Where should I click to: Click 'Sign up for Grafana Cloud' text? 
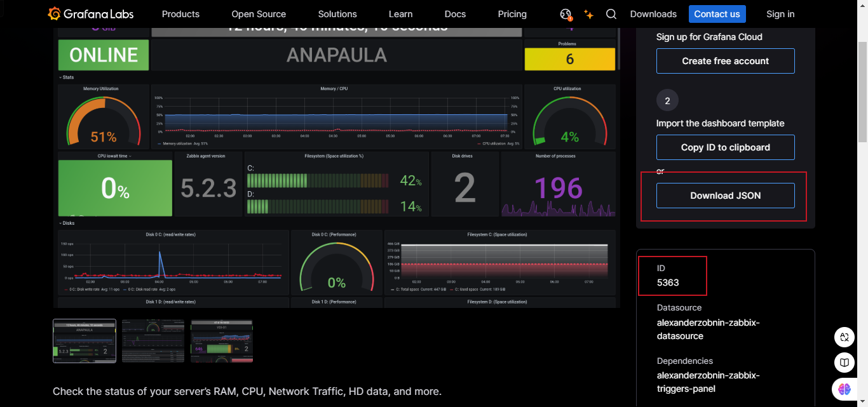pos(709,37)
